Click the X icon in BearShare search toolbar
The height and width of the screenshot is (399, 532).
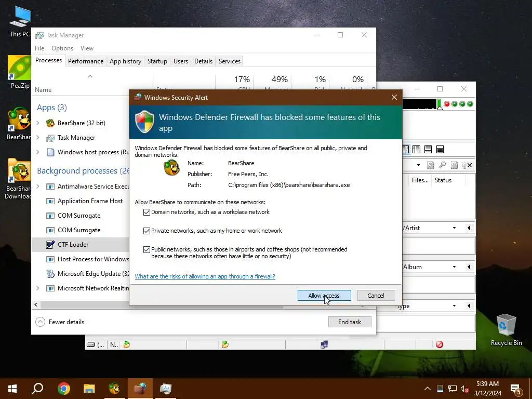click(470, 165)
